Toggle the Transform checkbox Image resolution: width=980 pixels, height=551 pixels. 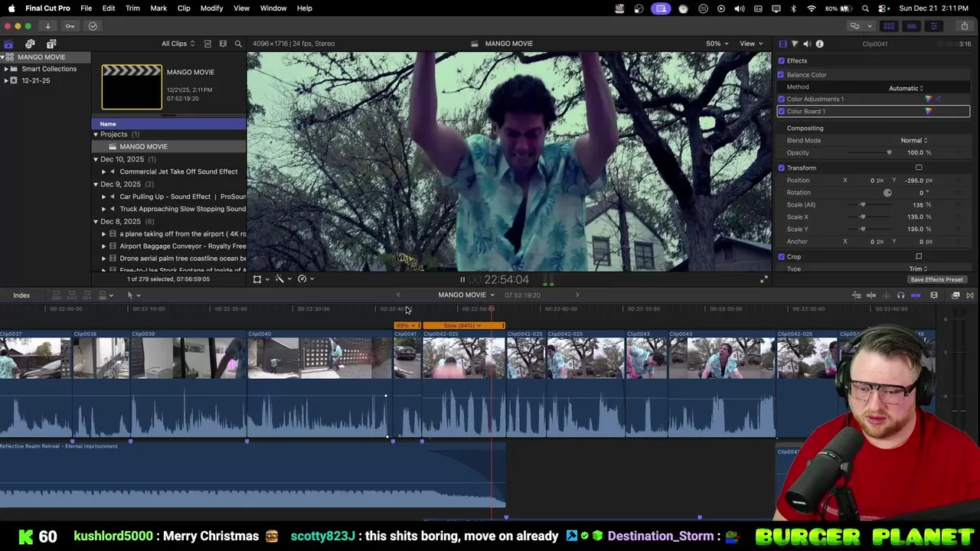click(x=781, y=168)
